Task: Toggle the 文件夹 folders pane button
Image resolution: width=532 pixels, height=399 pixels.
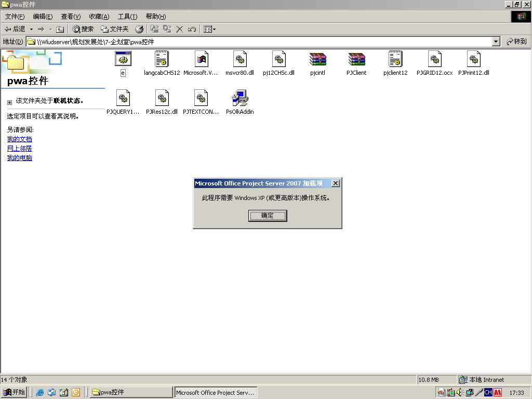Action: pos(115,29)
